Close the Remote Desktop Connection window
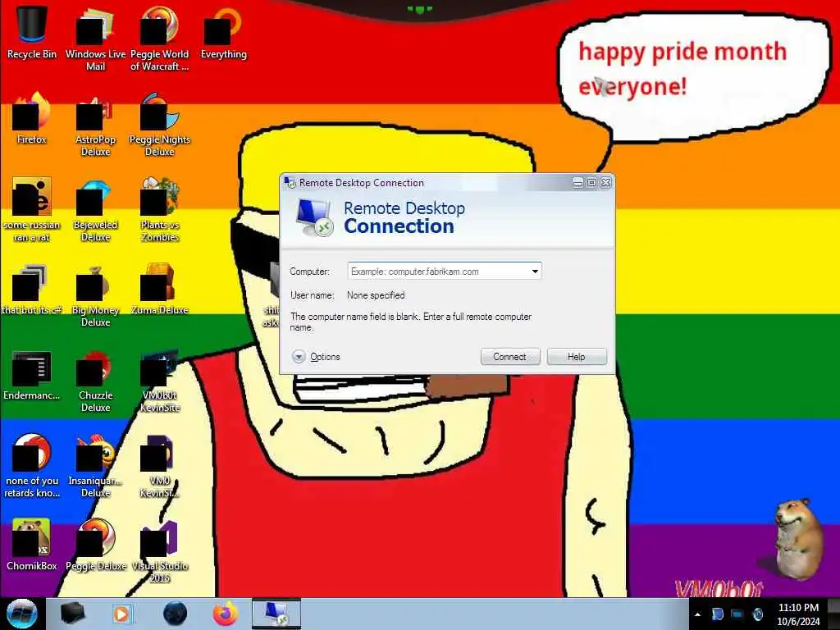The height and width of the screenshot is (630, 840). tap(606, 183)
